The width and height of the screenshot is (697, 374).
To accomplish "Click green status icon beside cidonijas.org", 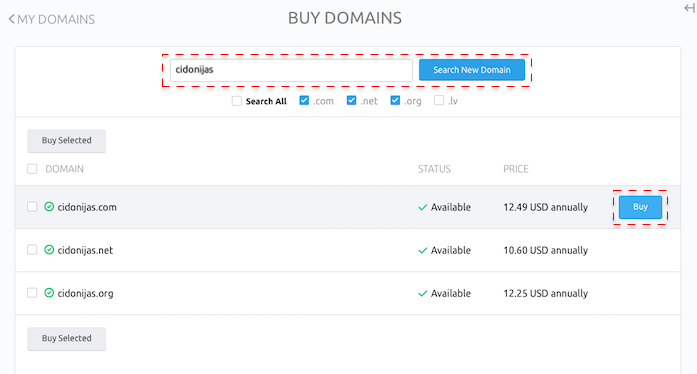I will tap(49, 293).
